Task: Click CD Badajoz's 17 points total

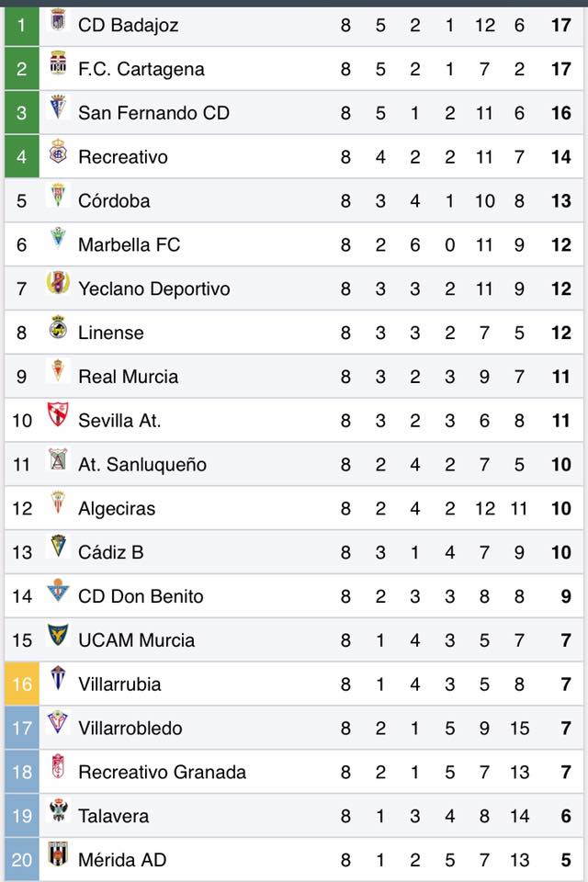Action: (560, 25)
